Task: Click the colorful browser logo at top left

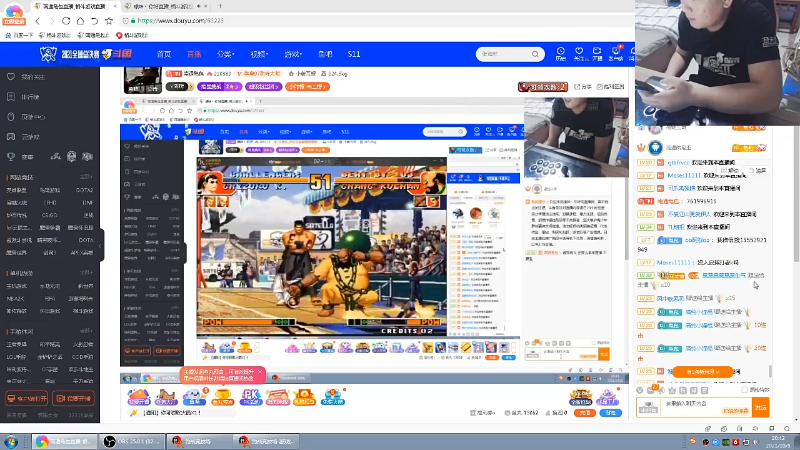Action: pos(14,11)
